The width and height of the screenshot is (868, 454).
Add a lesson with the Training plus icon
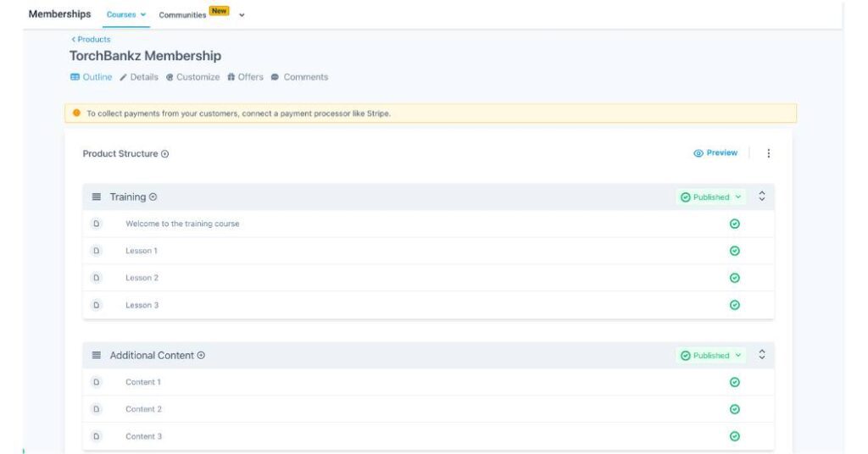[x=153, y=197]
